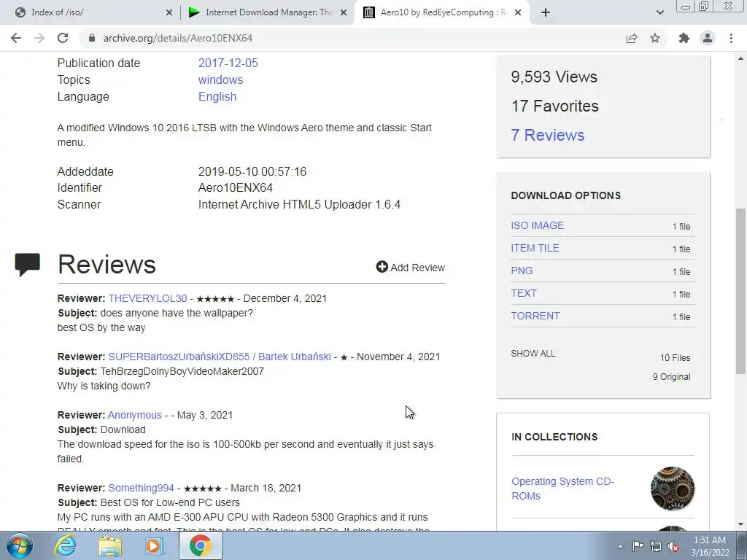This screenshot has width=747, height=560.
Task: Open the Windows Start orb
Action: tap(19, 545)
